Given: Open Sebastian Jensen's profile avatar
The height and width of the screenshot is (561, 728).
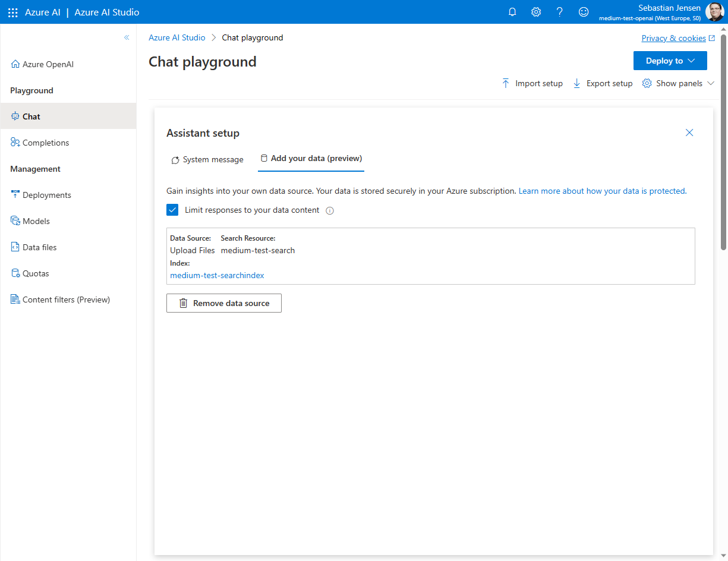Looking at the screenshot, I should tap(714, 12).
